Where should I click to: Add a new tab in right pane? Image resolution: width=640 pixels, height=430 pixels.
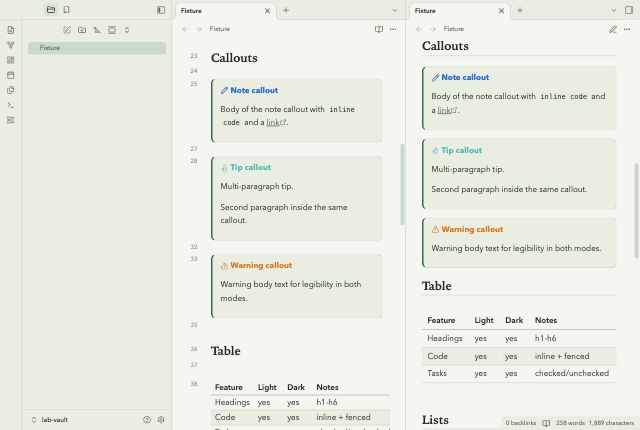(x=520, y=10)
